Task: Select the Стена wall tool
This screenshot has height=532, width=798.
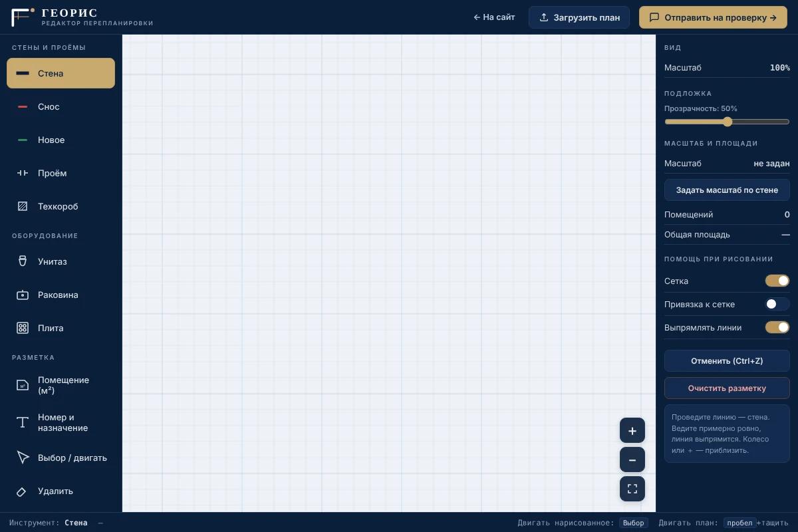Action: 61,73
